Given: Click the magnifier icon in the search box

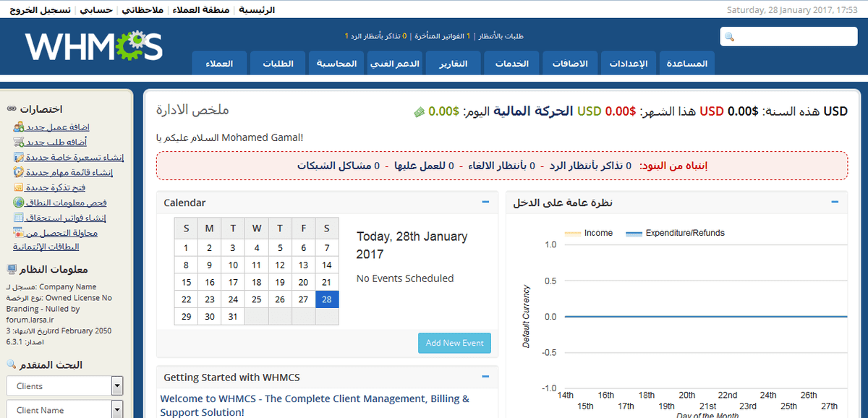Looking at the screenshot, I should click(729, 37).
